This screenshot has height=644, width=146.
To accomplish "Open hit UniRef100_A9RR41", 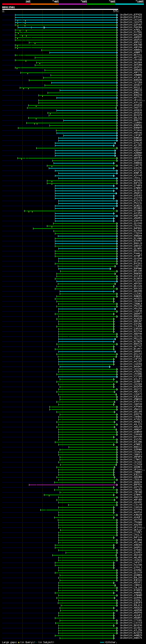I will (131, 50).
